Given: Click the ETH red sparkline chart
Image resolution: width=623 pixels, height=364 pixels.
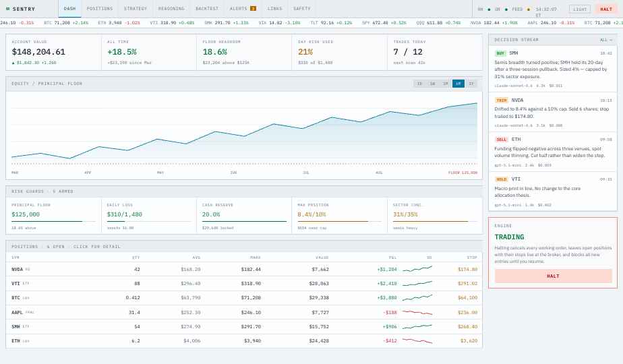Looking at the screenshot, I should pos(417,340).
